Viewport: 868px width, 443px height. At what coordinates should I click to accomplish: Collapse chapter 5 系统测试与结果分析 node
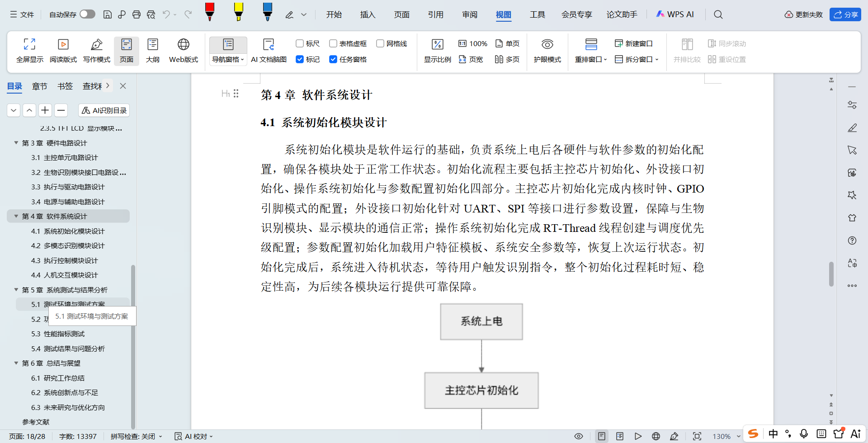pyautogui.click(x=16, y=290)
